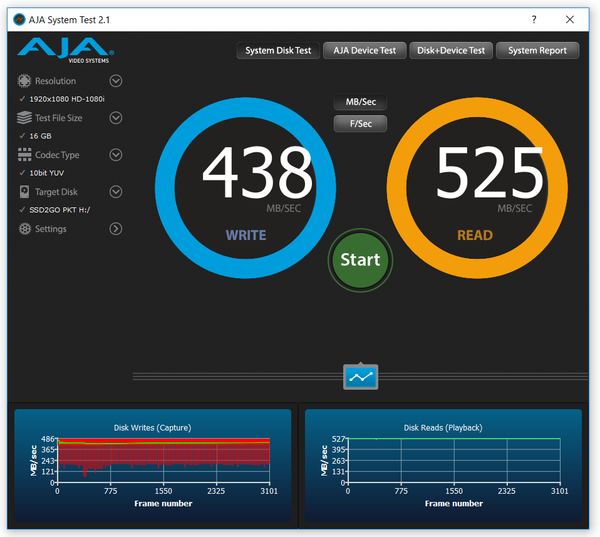
Task: Click the Target Disk label
Action: [56, 192]
